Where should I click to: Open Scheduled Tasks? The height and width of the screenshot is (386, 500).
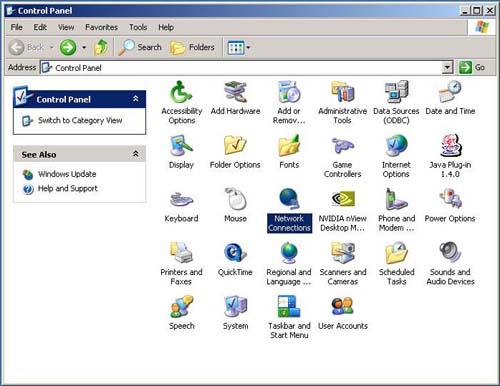pos(396,264)
